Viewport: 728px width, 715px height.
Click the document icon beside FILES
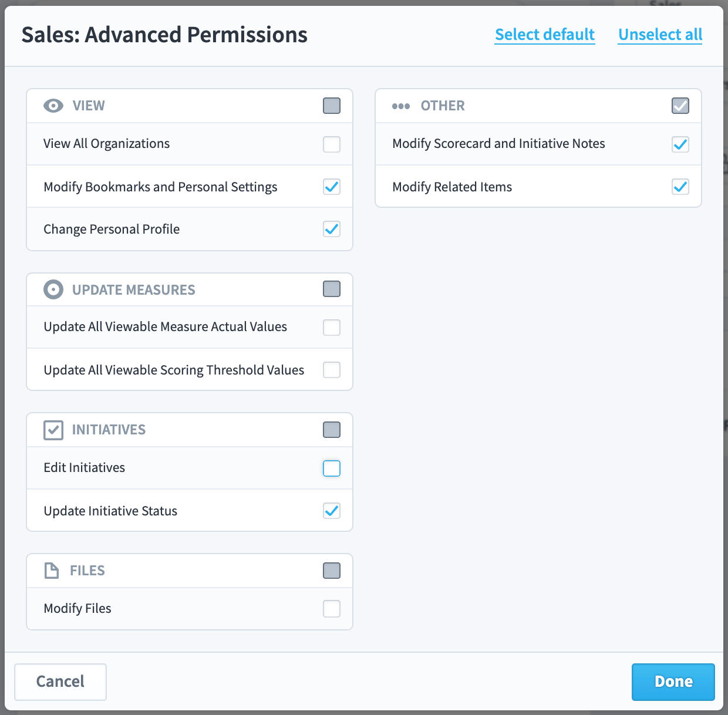pyautogui.click(x=52, y=570)
